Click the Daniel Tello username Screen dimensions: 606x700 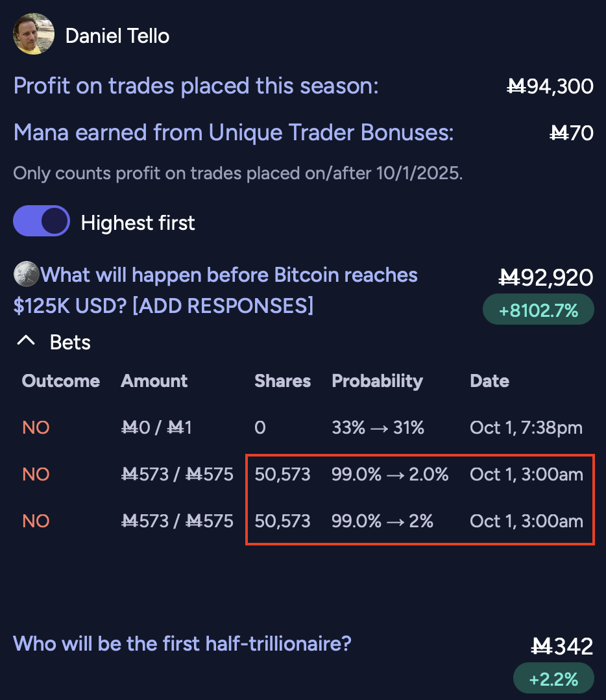click(x=117, y=36)
